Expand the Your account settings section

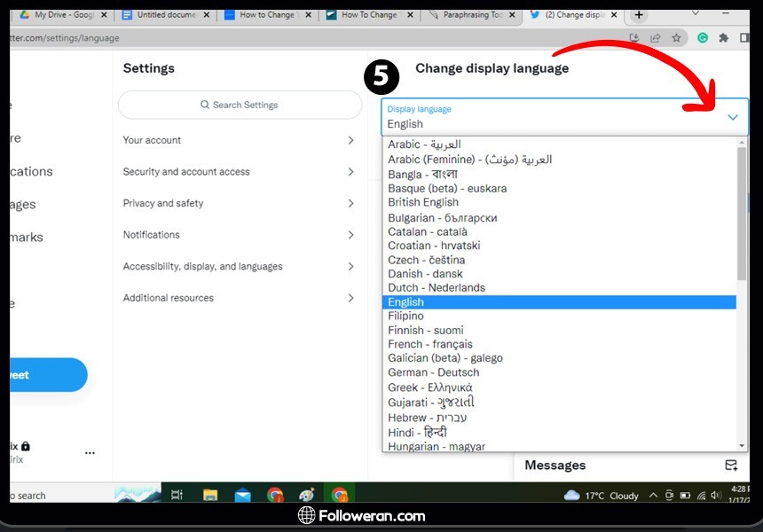(x=239, y=140)
